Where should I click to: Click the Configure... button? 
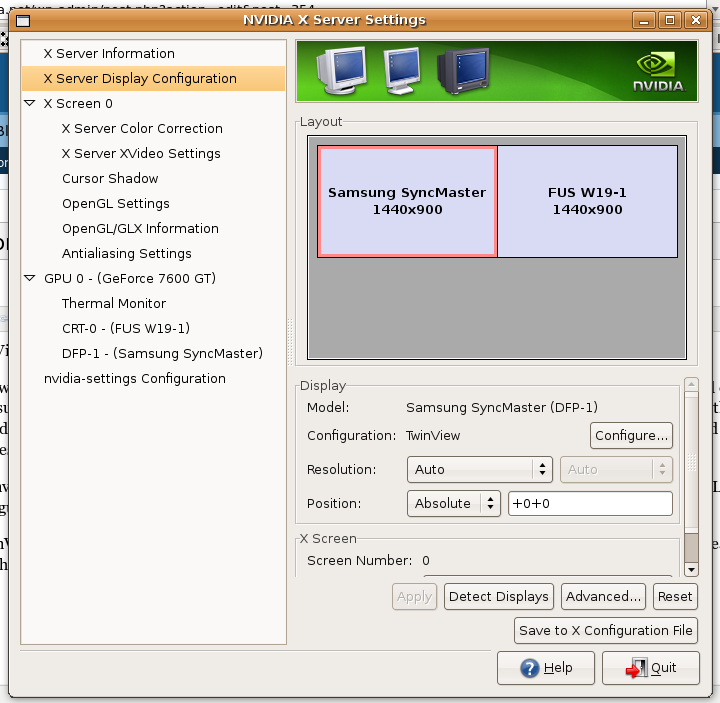click(631, 435)
